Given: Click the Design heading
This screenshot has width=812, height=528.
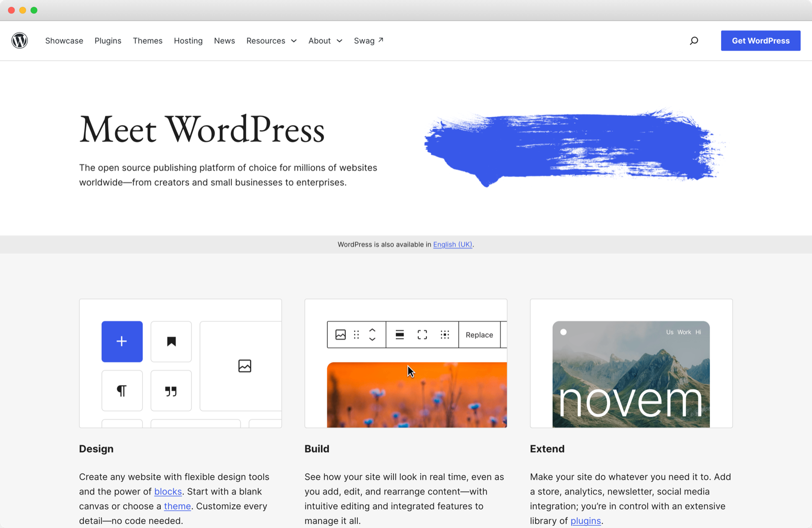Looking at the screenshot, I should [x=96, y=449].
